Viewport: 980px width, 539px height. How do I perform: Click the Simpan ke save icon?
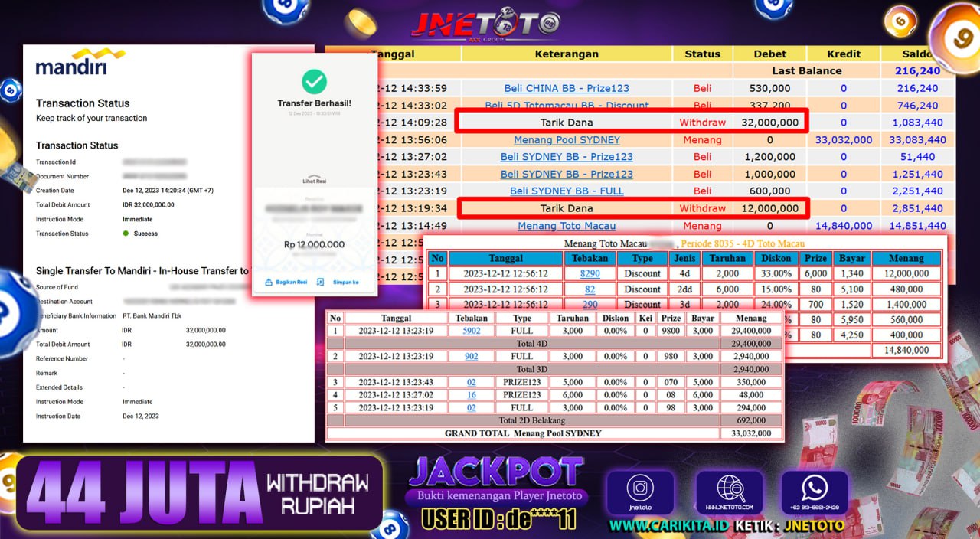[320, 283]
